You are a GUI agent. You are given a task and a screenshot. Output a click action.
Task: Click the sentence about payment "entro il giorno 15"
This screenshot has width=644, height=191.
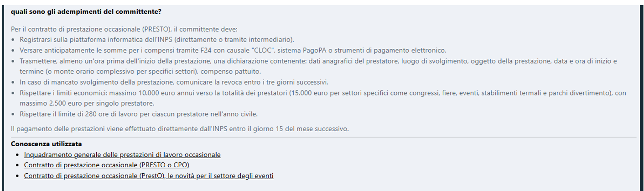tap(180, 129)
